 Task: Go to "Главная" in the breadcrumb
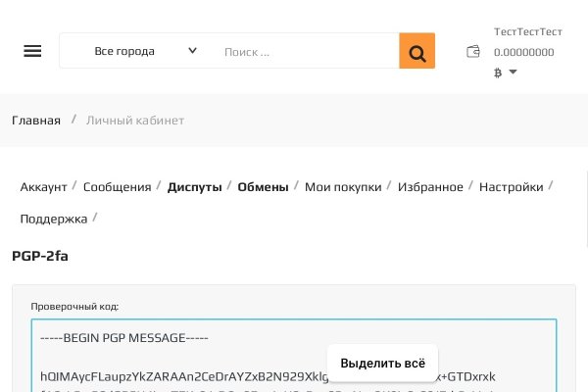coord(36,120)
